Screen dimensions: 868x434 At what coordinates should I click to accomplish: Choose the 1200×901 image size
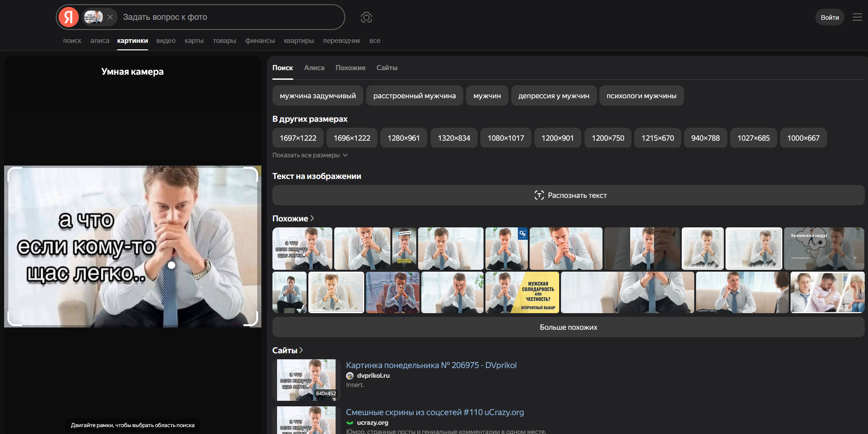click(x=558, y=138)
